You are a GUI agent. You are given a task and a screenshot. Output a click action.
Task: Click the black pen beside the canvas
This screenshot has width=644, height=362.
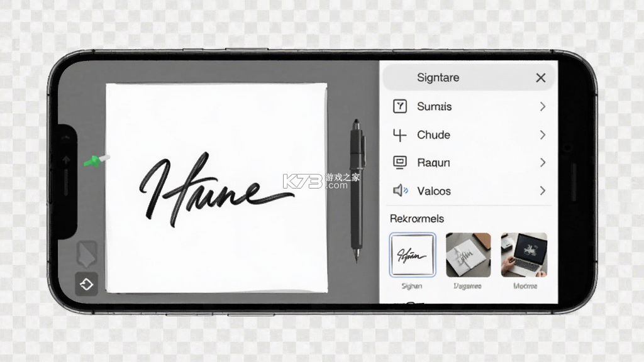coord(357,191)
